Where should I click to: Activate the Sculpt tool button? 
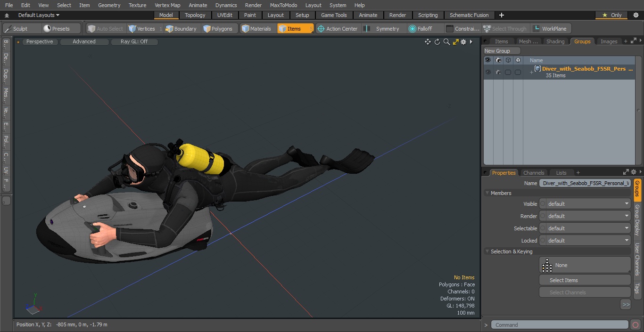click(x=21, y=29)
